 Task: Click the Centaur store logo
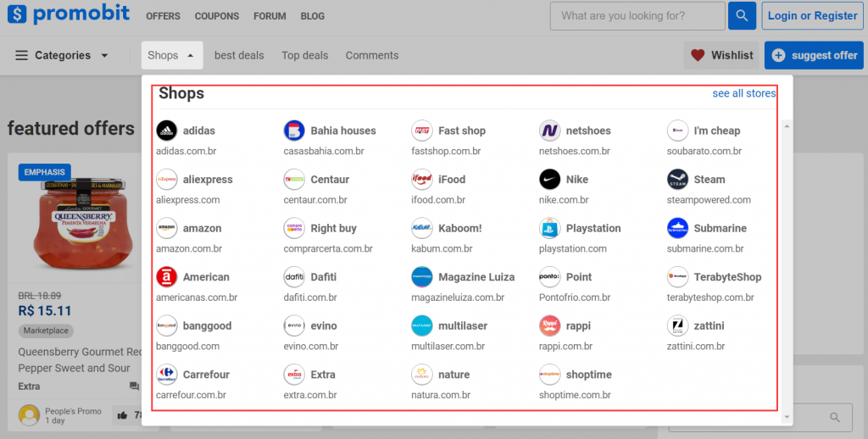[294, 180]
